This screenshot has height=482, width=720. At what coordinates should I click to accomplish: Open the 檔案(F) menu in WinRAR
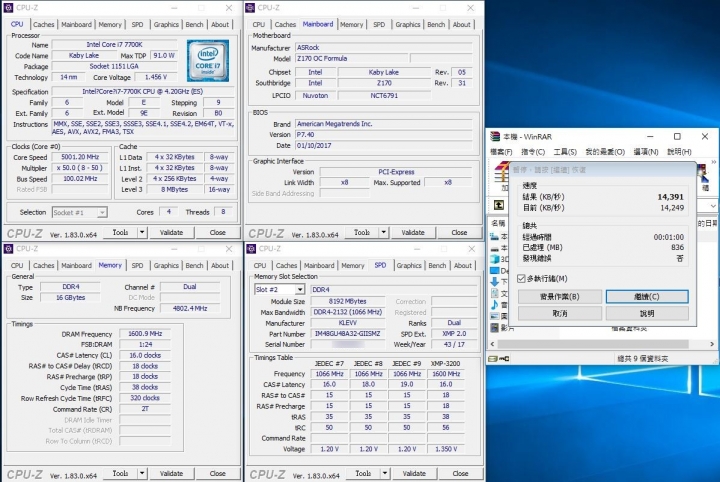point(501,151)
